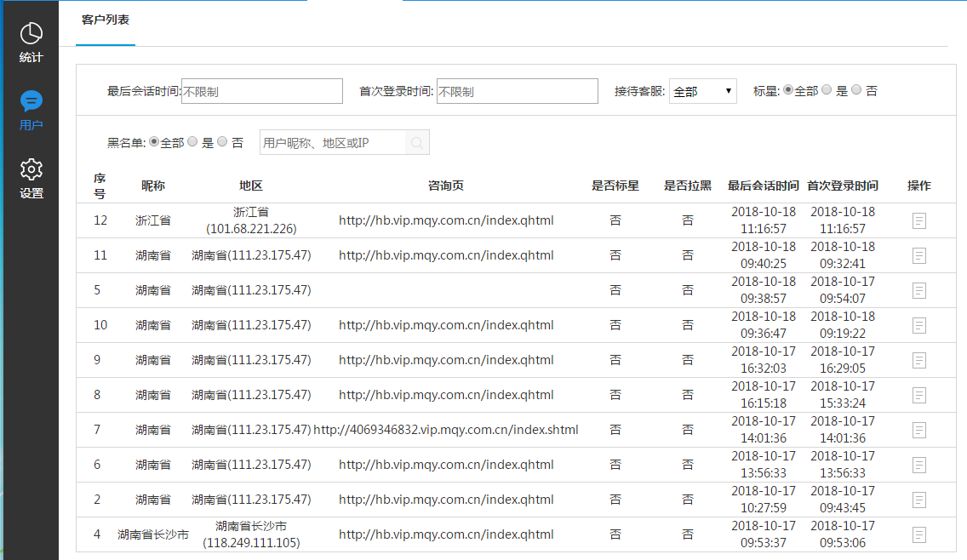Image resolution: width=967 pixels, height=560 pixels.
Task: Select 是 radio button for 黑名单
Action: (192, 142)
